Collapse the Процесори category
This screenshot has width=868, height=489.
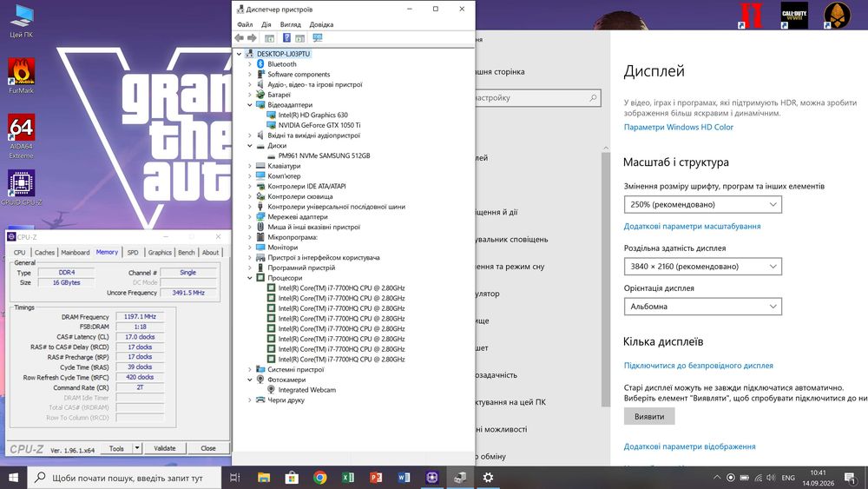pos(250,278)
